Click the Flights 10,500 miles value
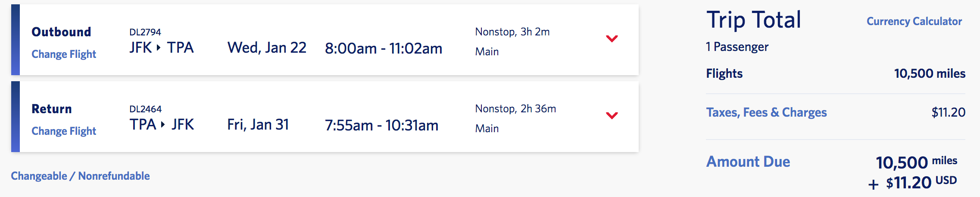 (x=930, y=74)
